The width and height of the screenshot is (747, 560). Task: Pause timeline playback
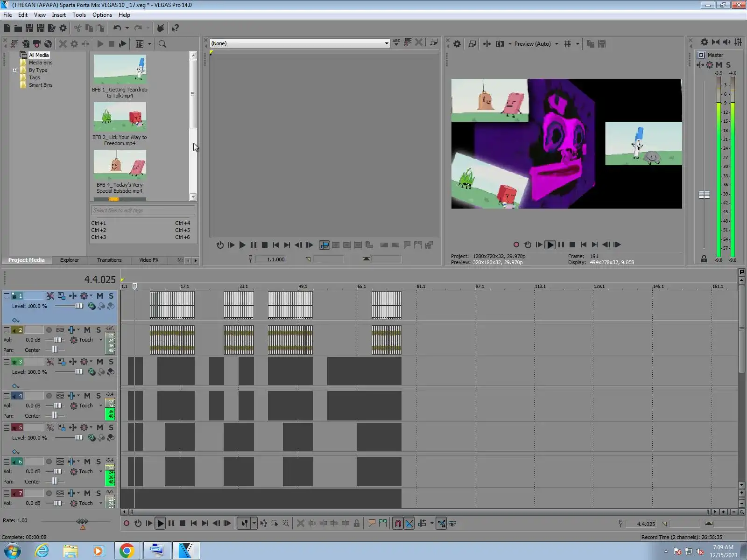[x=171, y=524]
